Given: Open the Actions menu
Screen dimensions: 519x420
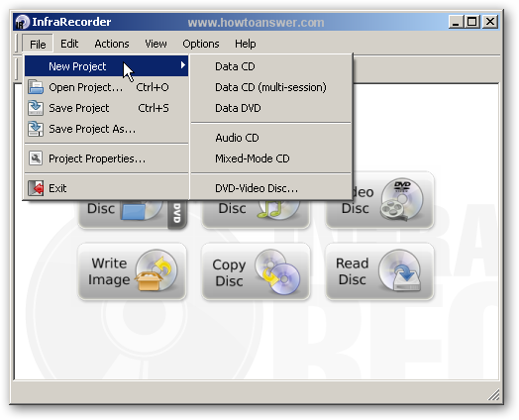Looking at the screenshot, I should [x=112, y=44].
